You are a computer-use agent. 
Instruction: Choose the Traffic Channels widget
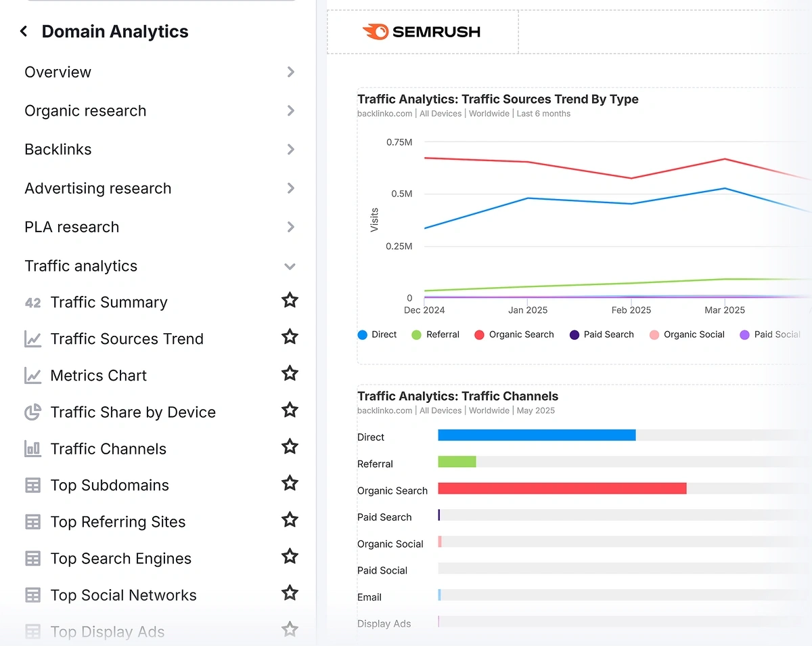(108, 449)
